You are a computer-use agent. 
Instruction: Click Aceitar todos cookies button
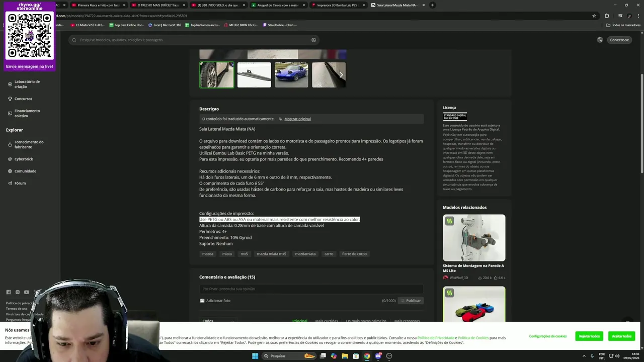[x=621, y=336]
